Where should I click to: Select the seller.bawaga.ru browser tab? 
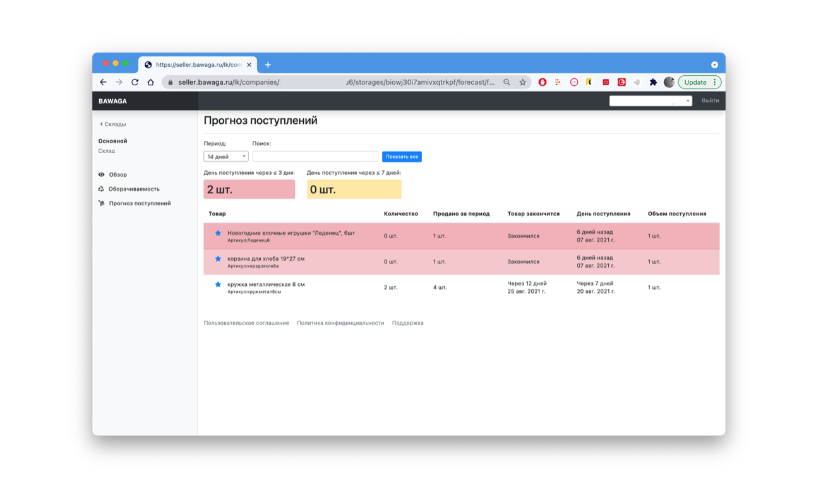pos(197,64)
